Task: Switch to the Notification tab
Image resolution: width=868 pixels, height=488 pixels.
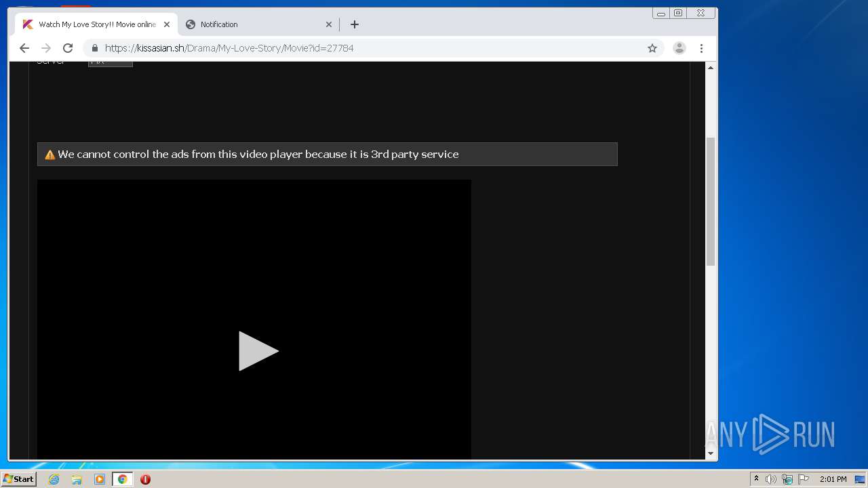Action: pyautogui.click(x=259, y=24)
